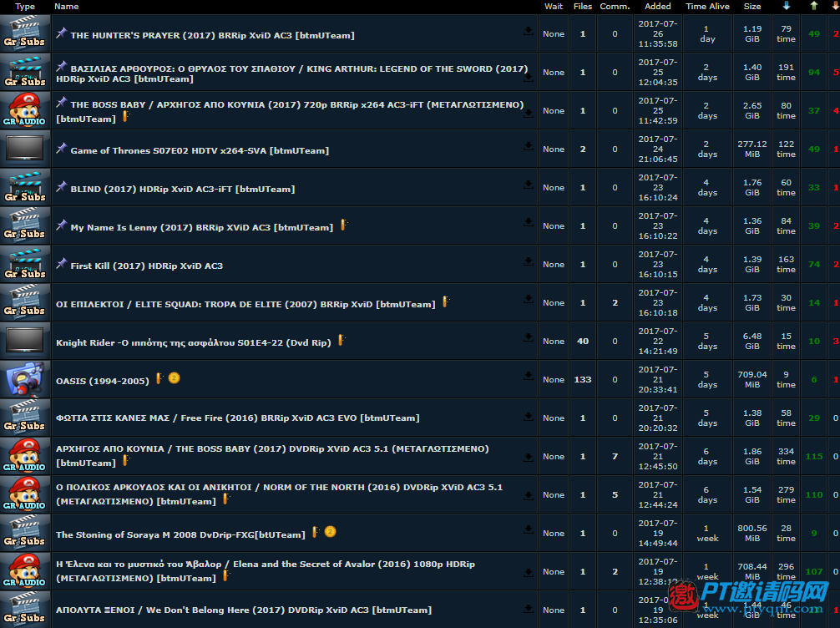Click the GR Audio icon for Norm of the North
Image resolution: width=840 pixels, height=628 pixels.
tap(25, 494)
